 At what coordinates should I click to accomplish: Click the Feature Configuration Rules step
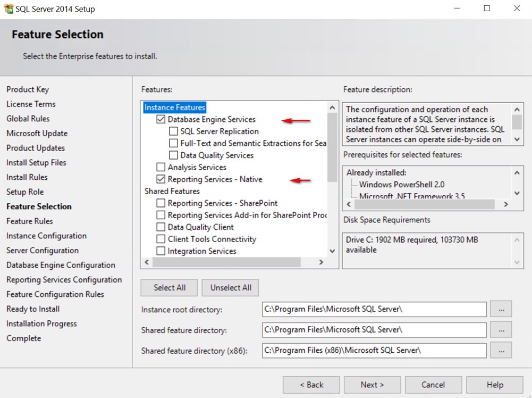click(55, 294)
